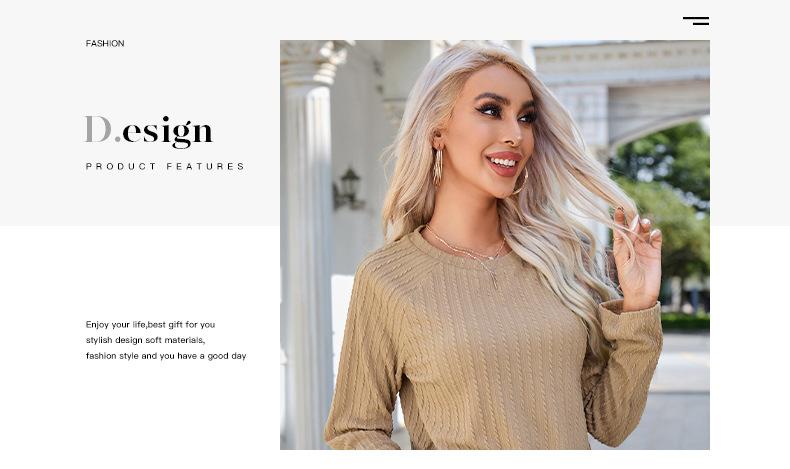
Task: Click the 'Enjoy your life,best gift' line
Action: click(150, 324)
